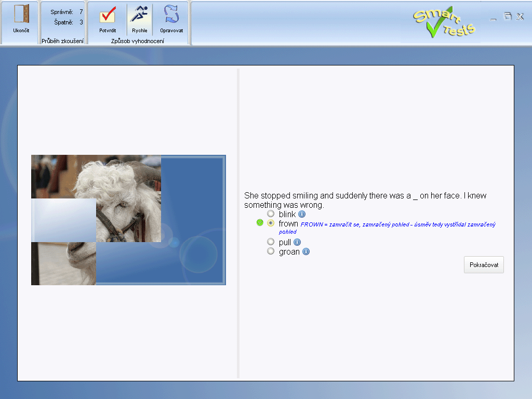Click the Smart Tests logo
Viewport: 532px width, 399px height.
tap(444, 22)
